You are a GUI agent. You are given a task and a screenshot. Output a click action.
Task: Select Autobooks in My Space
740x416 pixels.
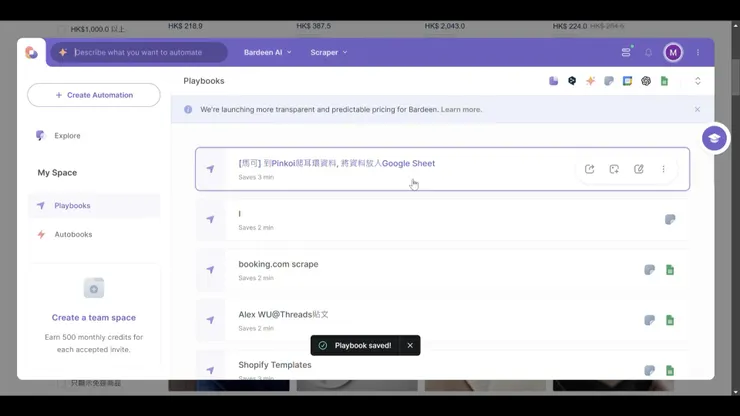click(94, 234)
